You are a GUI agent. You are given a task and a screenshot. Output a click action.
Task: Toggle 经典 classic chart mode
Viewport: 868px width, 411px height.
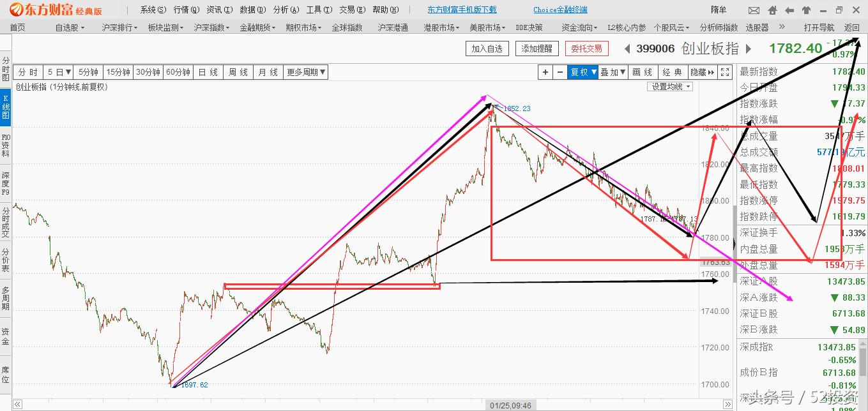click(x=673, y=72)
